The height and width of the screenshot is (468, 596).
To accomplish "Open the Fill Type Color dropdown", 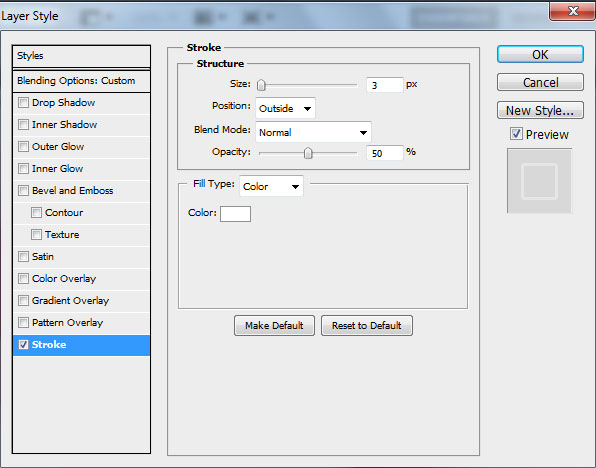I will [271, 186].
